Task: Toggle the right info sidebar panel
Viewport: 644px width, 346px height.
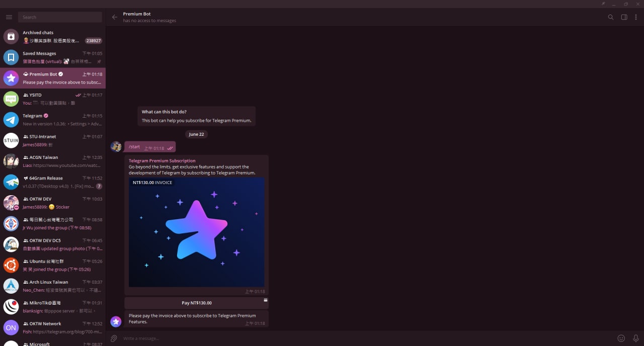Action: pos(624,17)
